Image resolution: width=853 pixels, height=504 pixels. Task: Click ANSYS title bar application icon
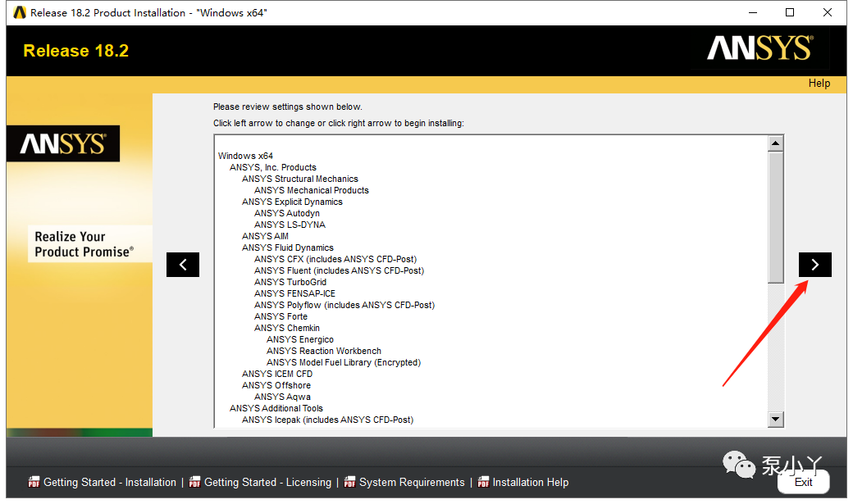pyautogui.click(x=20, y=12)
